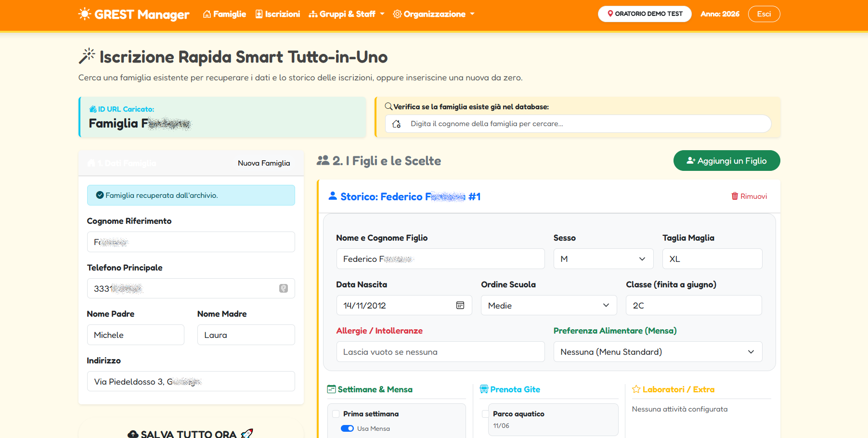Open the Ordine Scuola dropdown showing Medie
The image size is (868, 438).
[549, 305]
